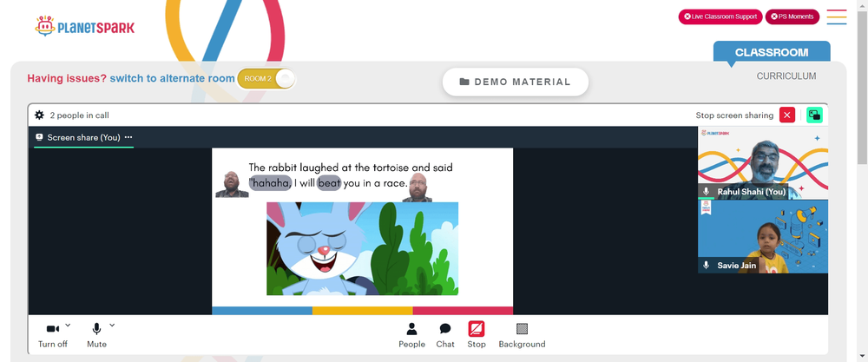Switch to the Classroom tab
The image size is (868, 362).
(x=771, y=53)
